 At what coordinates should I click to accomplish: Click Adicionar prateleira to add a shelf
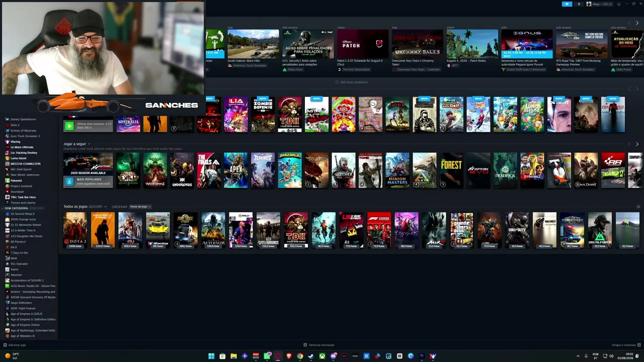[x=351, y=82]
